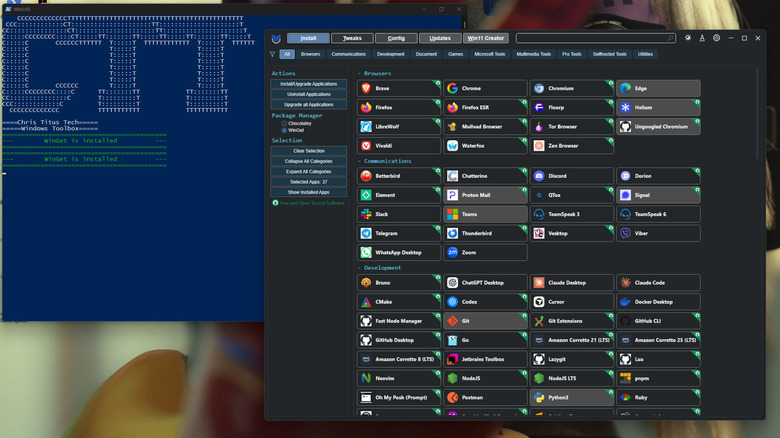Select the Brave browser icon
The width and height of the screenshot is (780, 438).
point(366,88)
